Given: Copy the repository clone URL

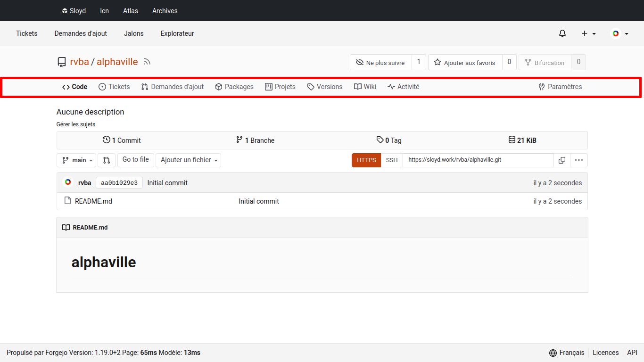Looking at the screenshot, I should 561,160.
